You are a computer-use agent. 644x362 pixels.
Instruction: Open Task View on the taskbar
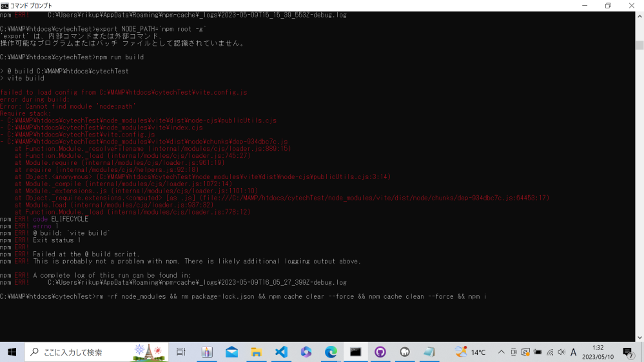[181, 352]
